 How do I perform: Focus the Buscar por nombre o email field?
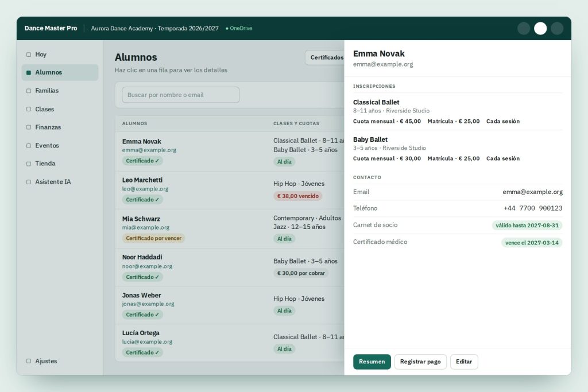tap(181, 95)
